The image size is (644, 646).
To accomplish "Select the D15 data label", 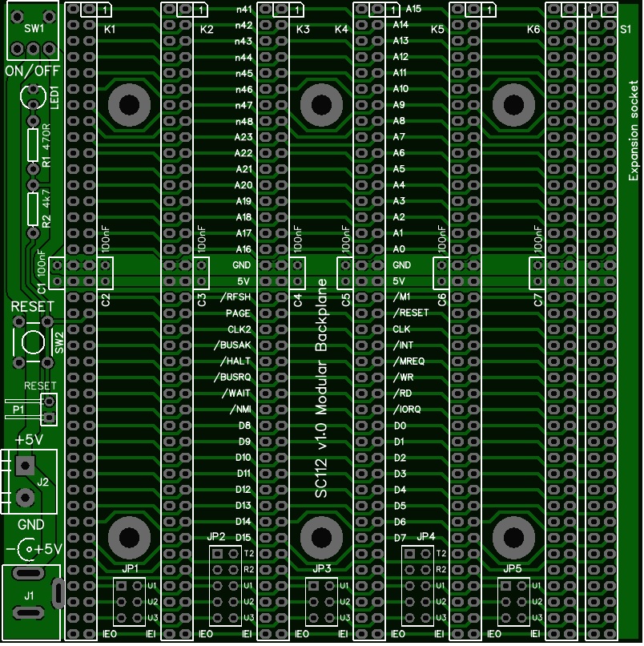I will click(243, 538).
